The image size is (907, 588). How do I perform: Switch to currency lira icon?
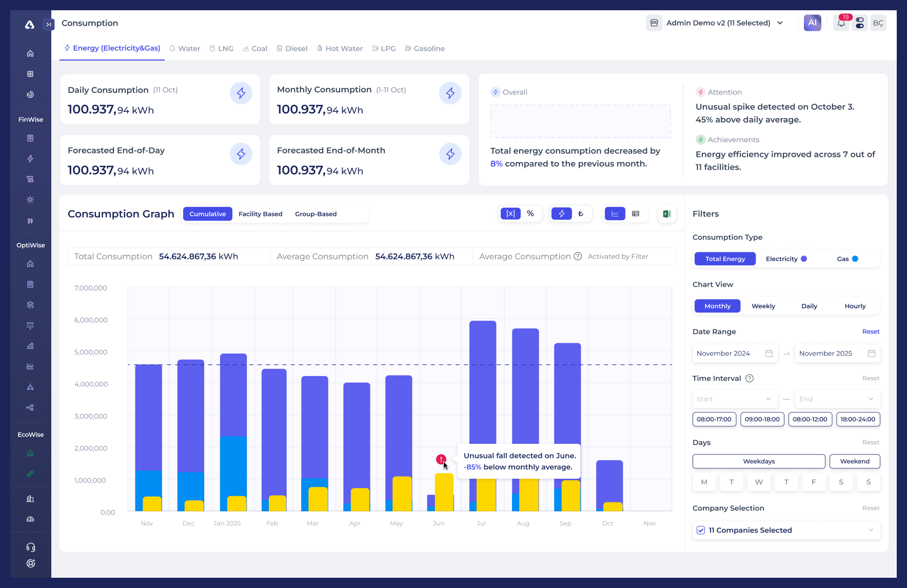click(581, 214)
